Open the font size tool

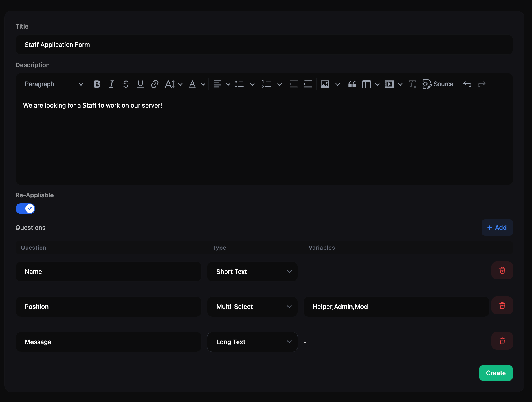pyautogui.click(x=170, y=84)
